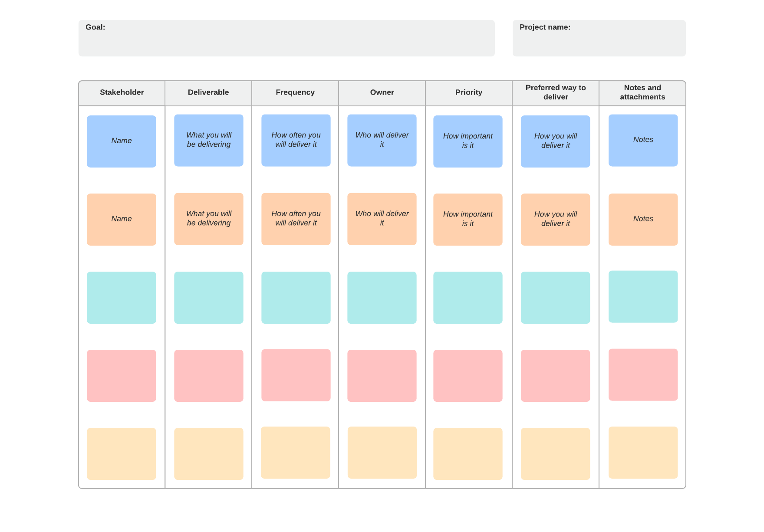Select the orange Notes sticky note
Viewport: 764px width, 532px height.
[643, 219]
